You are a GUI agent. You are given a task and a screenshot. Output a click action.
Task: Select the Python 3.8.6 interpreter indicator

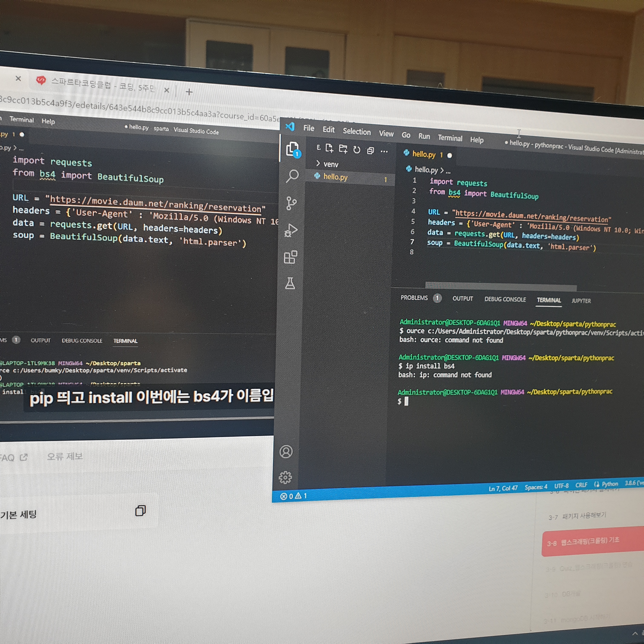tap(634, 483)
